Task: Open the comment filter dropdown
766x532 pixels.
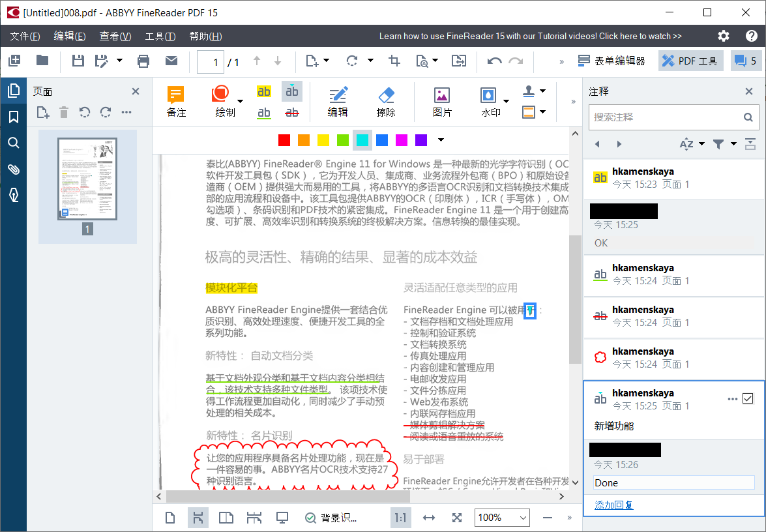Action: coord(724,144)
